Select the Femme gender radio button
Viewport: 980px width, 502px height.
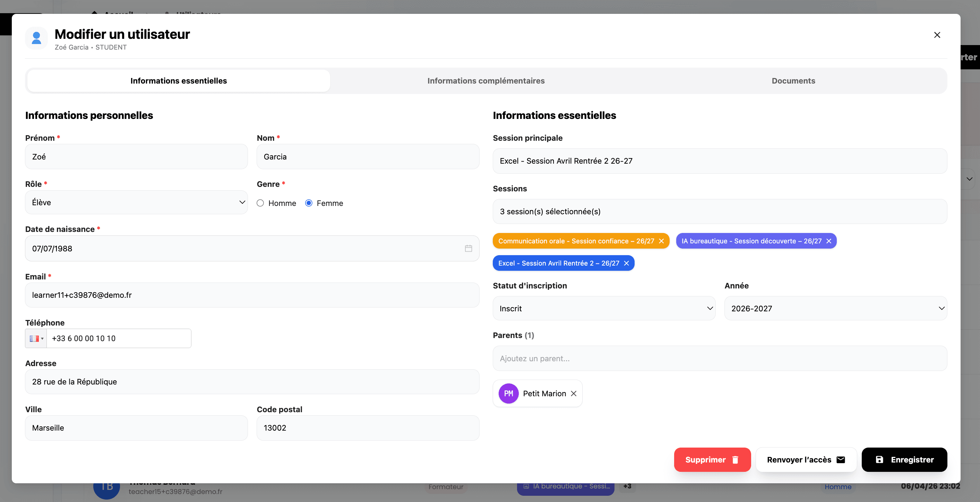pyautogui.click(x=309, y=203)
